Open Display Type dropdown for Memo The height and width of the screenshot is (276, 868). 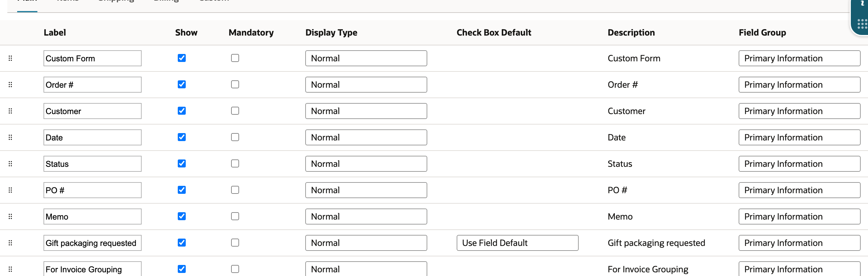[366, 216]
